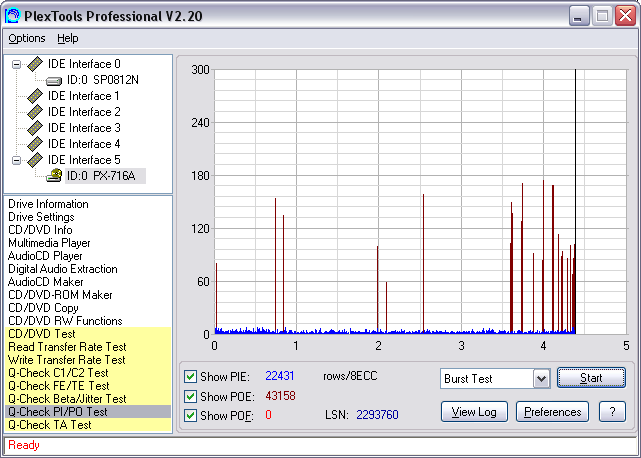Screen dimensions: 641x458
Task: Select Write Transfer Rate Test
Action: tap(88, 360)
